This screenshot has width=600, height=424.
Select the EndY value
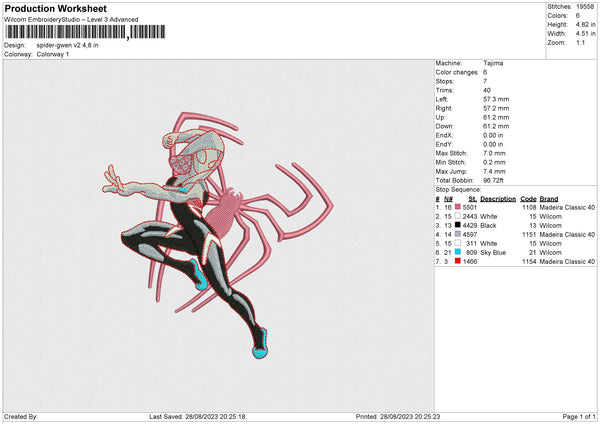(493, 144)
